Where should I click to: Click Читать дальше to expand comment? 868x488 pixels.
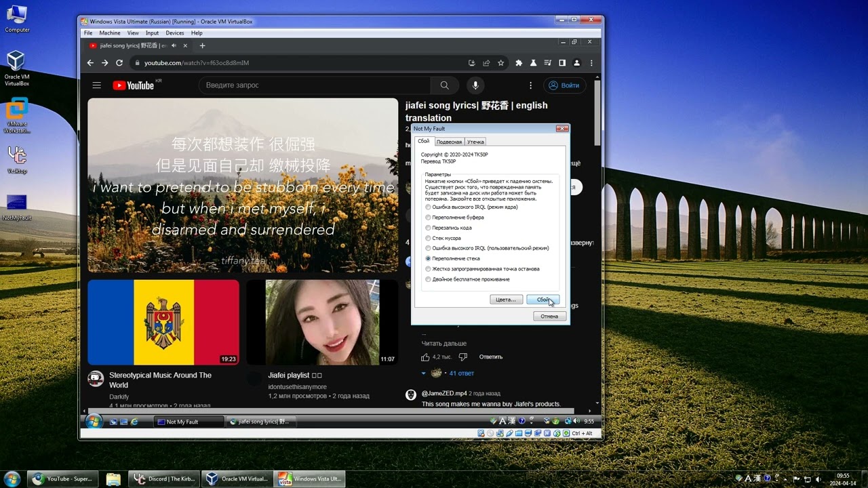pyautogui.click(x=443, y=344)
